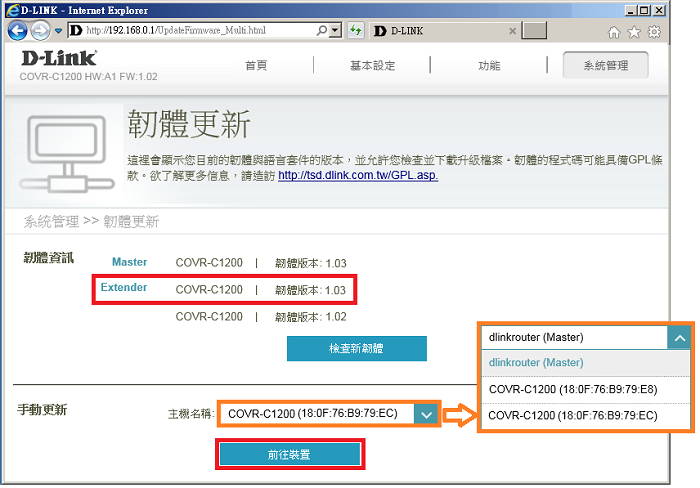The width and height of the screenshot is (700, 488).
Task: Click the refresh page icon
Action: tap(355, 31)
